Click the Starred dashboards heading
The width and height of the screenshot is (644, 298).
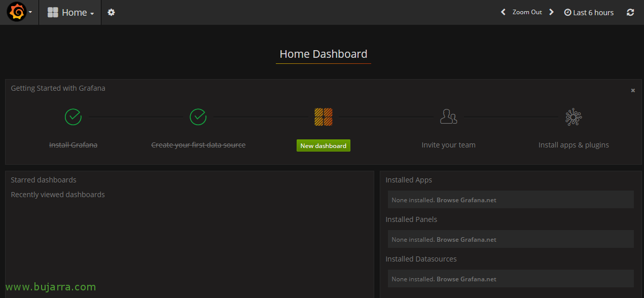(x=44, y=180)
